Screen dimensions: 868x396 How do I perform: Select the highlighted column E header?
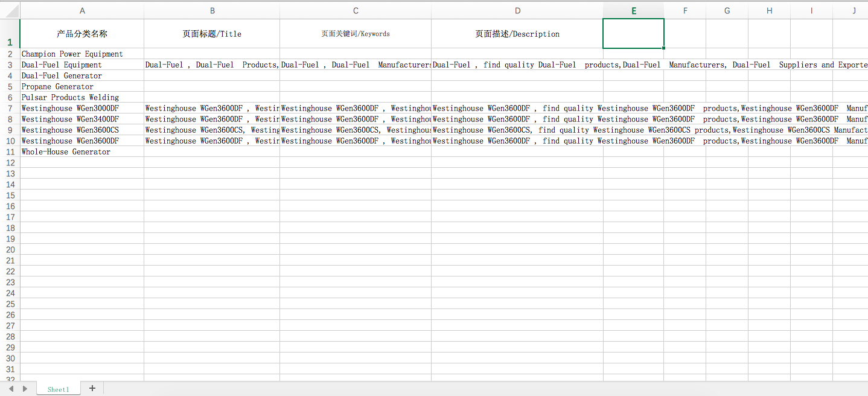click(633, 11)
